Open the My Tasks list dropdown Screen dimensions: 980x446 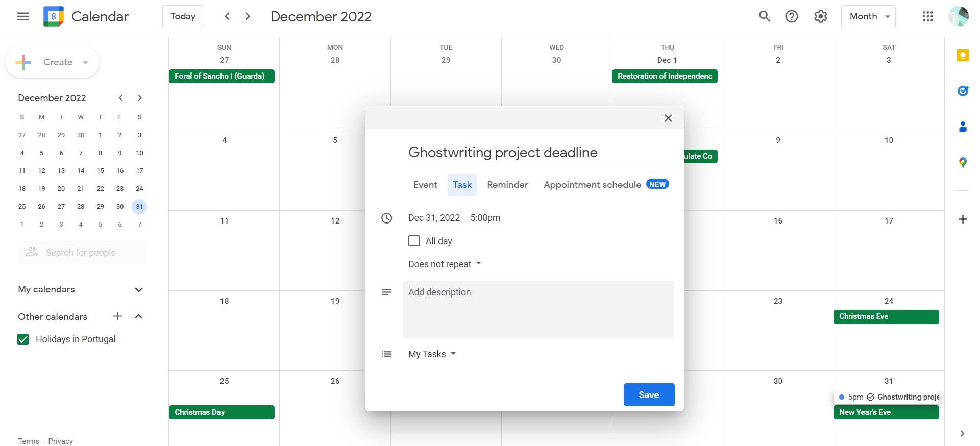(432, 354)
